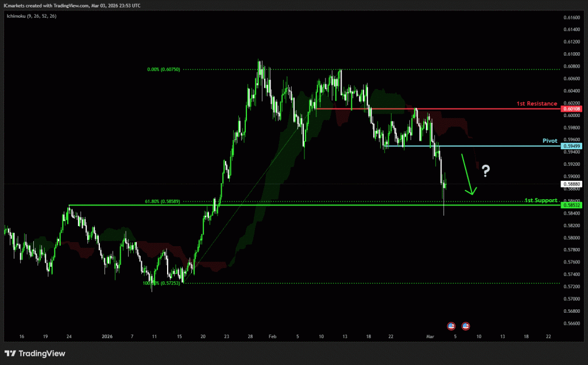Click the 100.00% (0.57253) Fibonacci level label
Image resolution: width=588 pixels, height=365 pixels.
162,283
